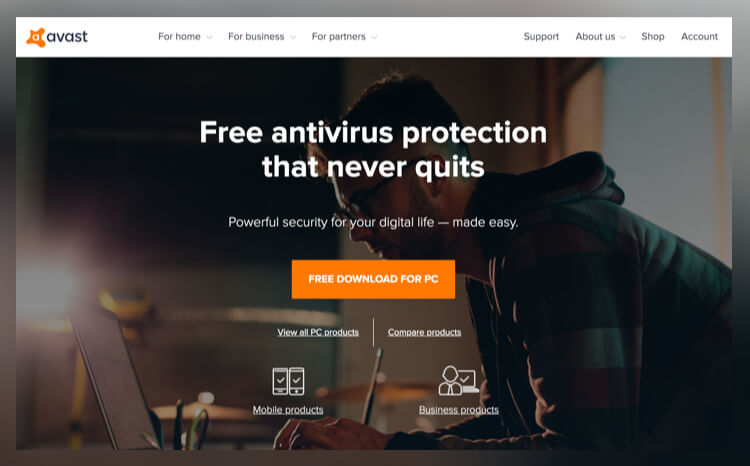750x466 pixels.
Task: Expand the About us chevron
Action: (x=623, y=37)
